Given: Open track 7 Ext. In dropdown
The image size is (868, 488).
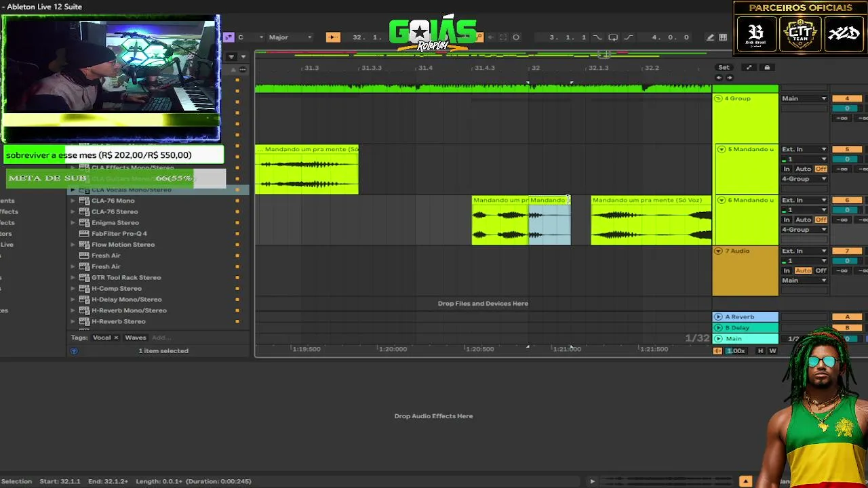Looking at the screenshot, I should click(804, 251).
